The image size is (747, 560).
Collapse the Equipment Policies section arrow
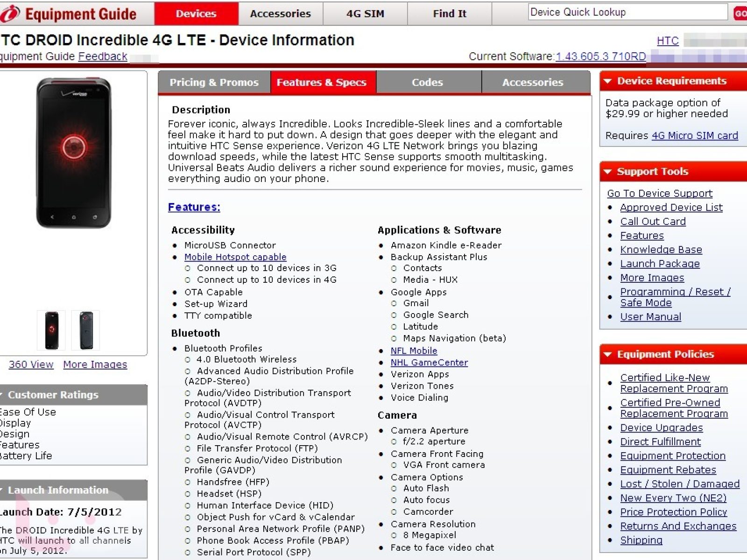[x=607, y=355]
